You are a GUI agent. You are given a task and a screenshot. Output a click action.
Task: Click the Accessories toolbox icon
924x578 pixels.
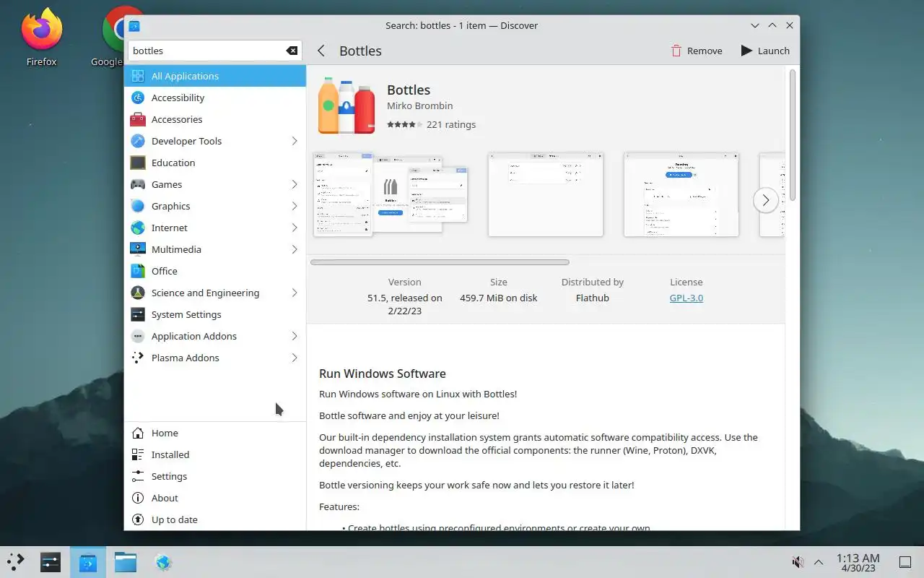click(x=138, y=119)
